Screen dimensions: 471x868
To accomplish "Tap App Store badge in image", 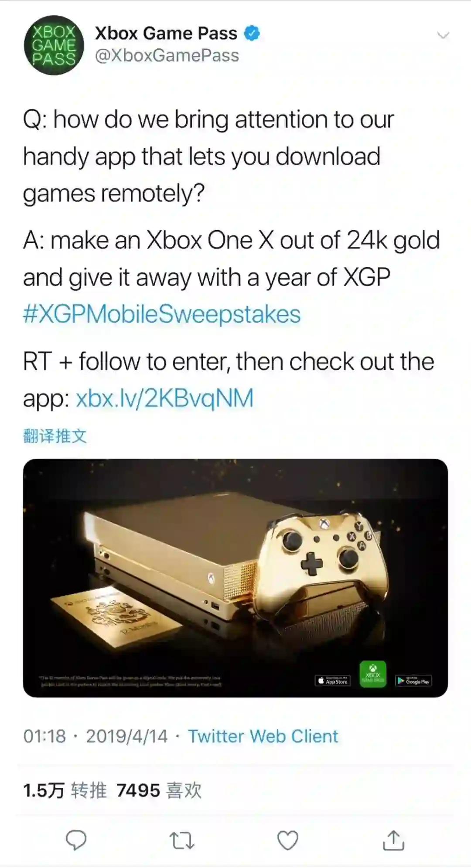I will click(x=333, y=681).
